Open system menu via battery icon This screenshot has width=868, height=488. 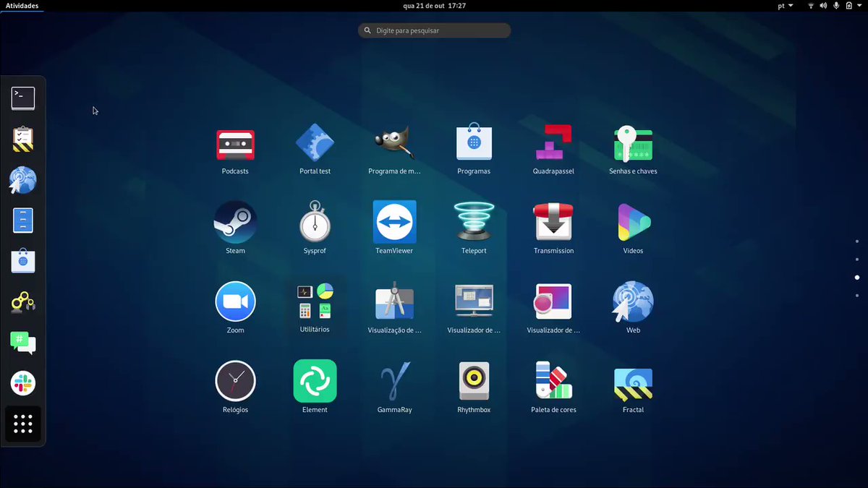[x=849, y=6]
